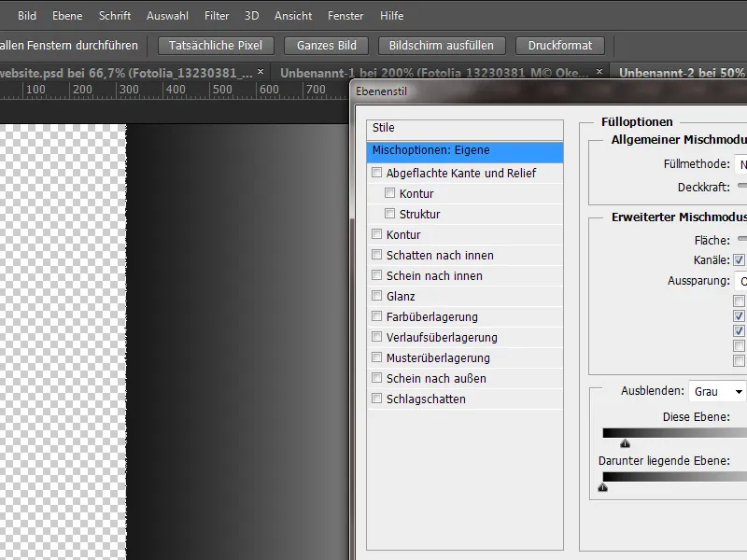Select Mischoptionen: Eigene entry

(x=464, y=150)
